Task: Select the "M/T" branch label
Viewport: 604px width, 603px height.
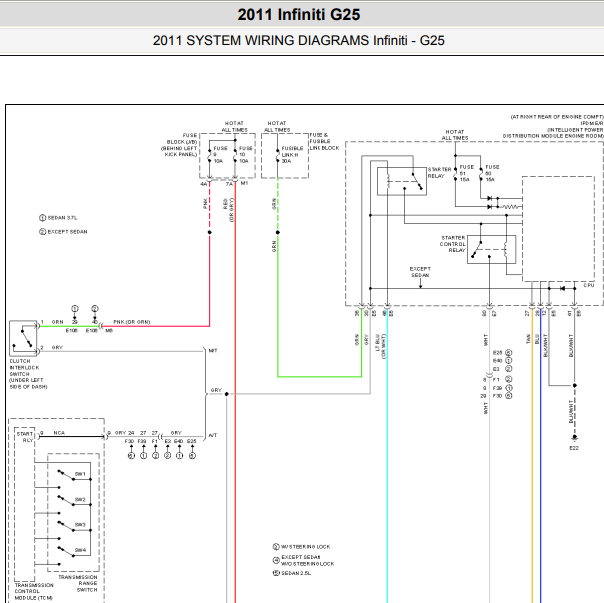Action: pos(213,351)
